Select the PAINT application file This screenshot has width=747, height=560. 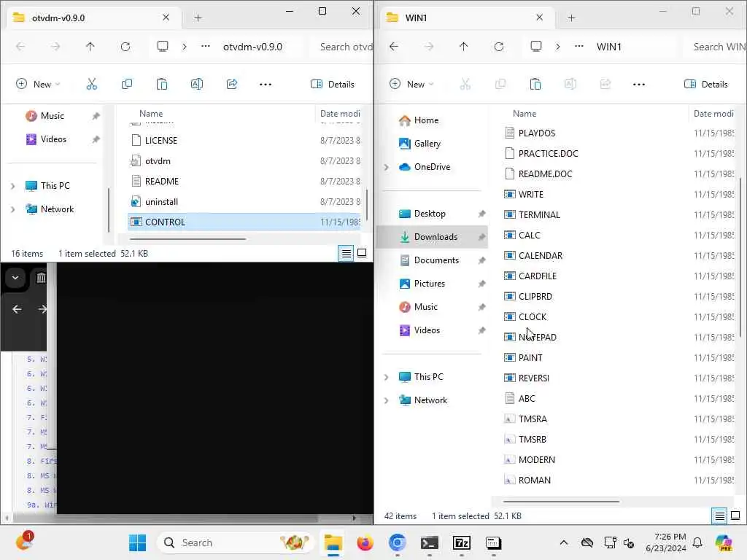530,357
